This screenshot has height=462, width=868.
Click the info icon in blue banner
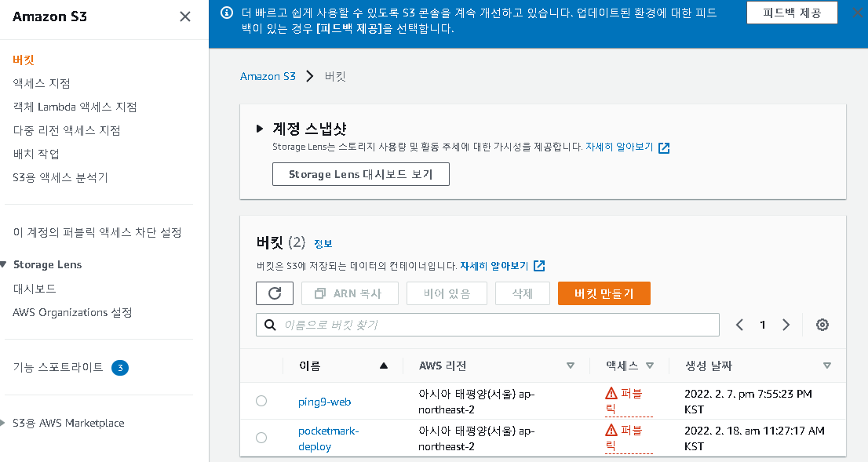click(x=226, y=13)
